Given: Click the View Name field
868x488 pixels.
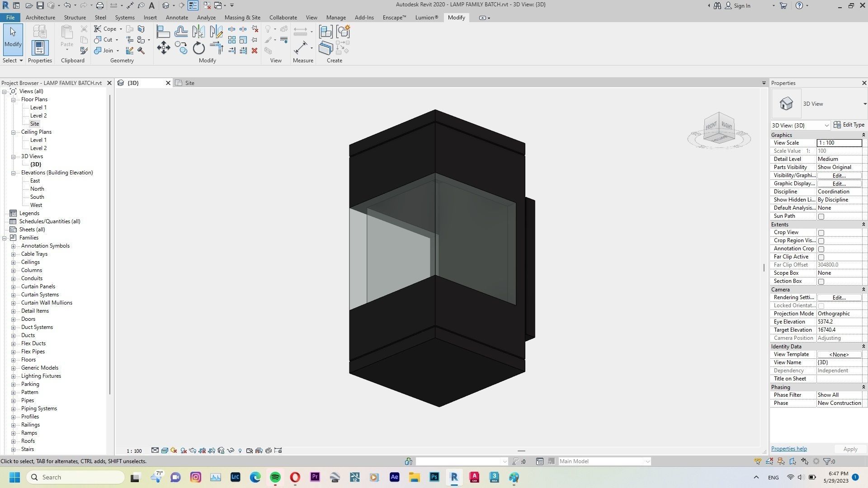Looking at the screenshot, I should [839, 363].
